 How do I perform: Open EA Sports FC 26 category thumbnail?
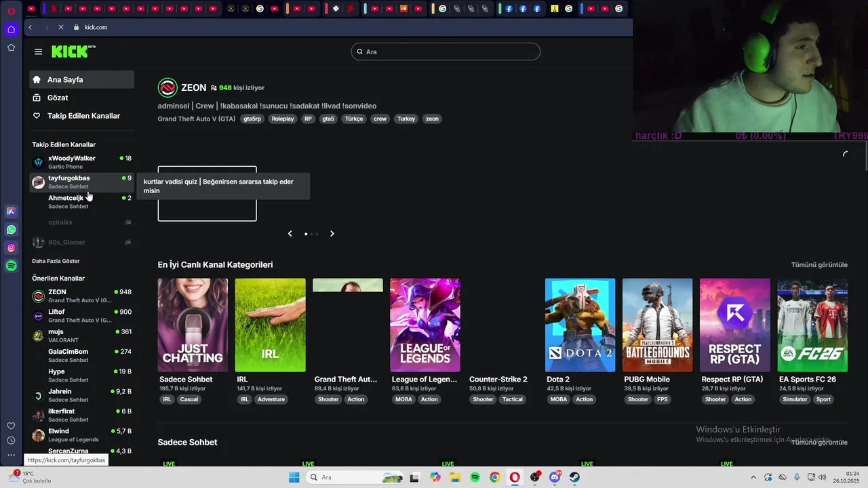(812, 325)
